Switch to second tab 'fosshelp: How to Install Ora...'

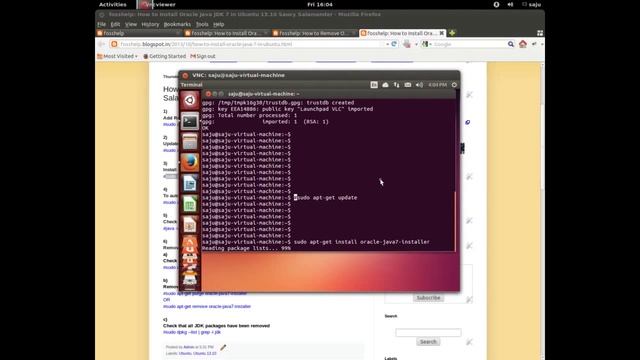pos(226,33)
